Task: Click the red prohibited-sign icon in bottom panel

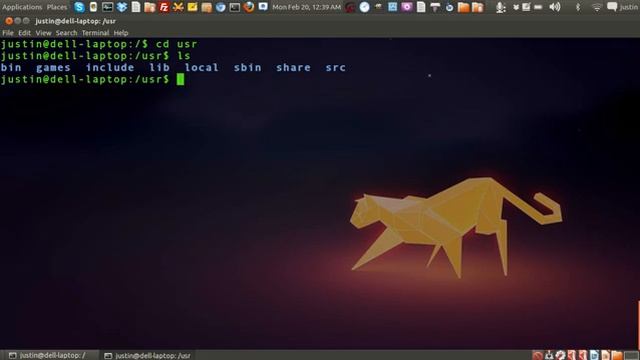Action: click(538, 355)
